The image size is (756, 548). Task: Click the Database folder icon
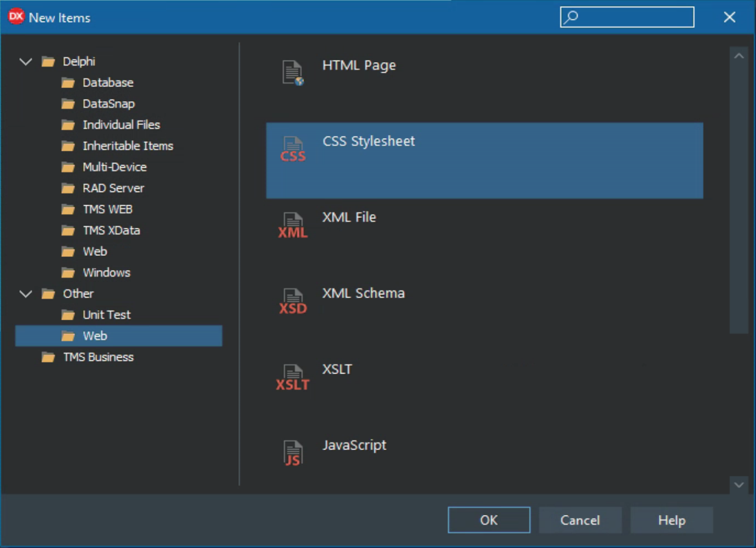tap(68, 83)
